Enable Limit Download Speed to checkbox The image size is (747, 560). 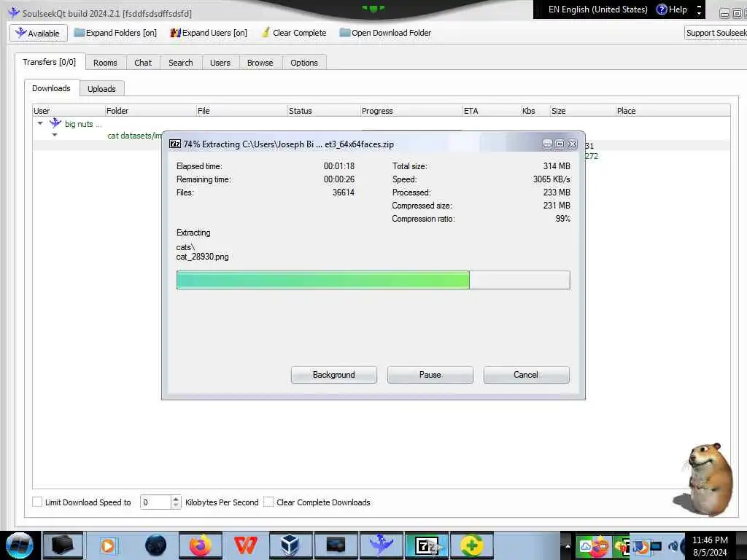click(37, 502)
